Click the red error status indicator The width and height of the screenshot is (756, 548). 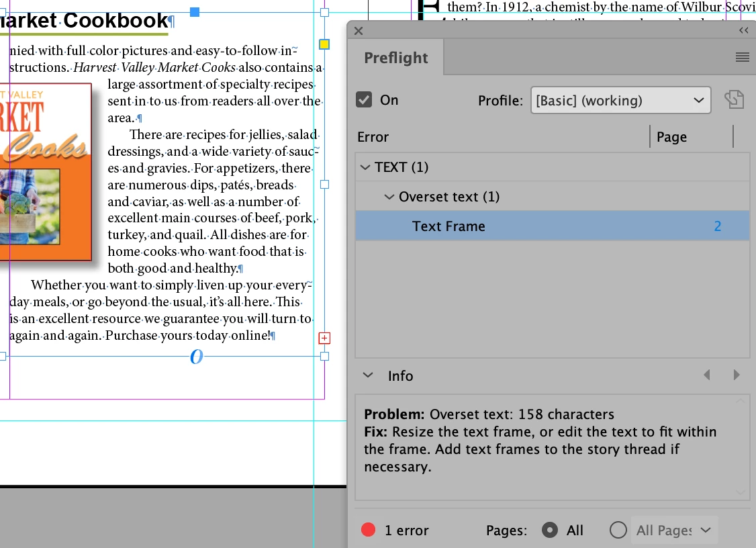[369, 530]
